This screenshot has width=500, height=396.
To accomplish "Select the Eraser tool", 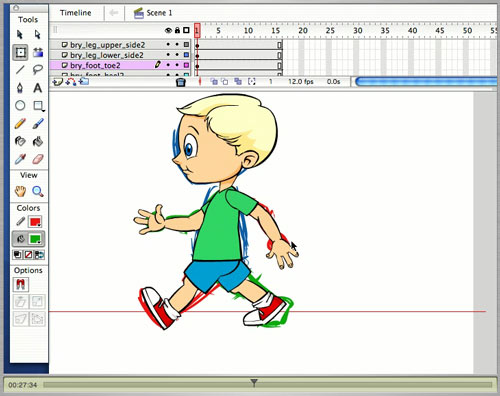I will pyautogui.click(x=38, y=159).
